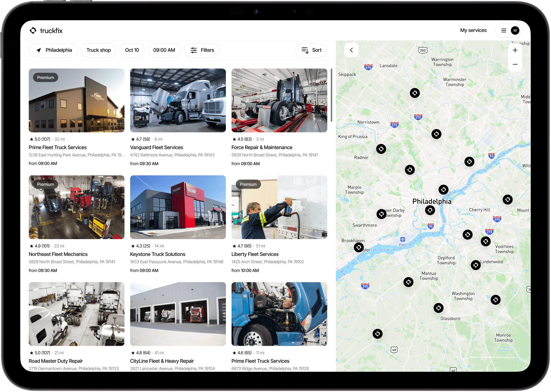Screen dimensions: 551x392
Task: Open the Sort options
Action: pyautogui.click(x=311, y=50)
